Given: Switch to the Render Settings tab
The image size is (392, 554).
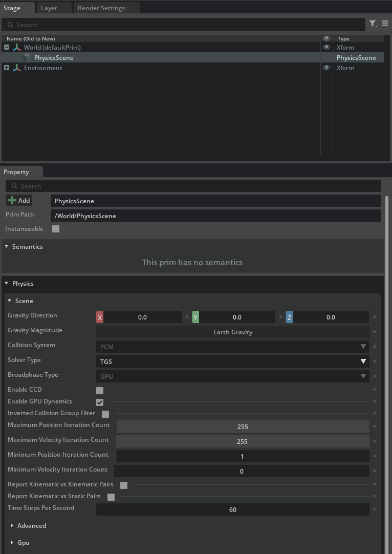Looking at the screenshot, I should [x=101, y=8].
